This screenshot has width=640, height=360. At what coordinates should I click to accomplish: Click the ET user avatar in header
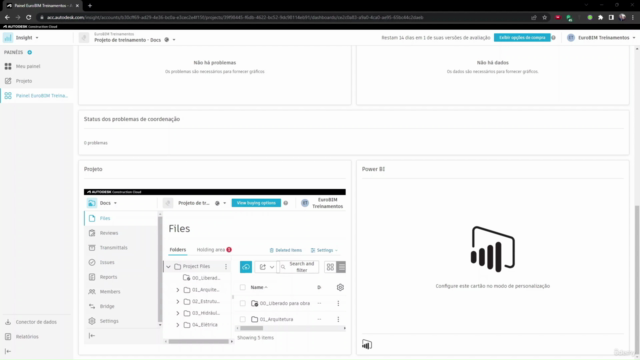(571, 38)
